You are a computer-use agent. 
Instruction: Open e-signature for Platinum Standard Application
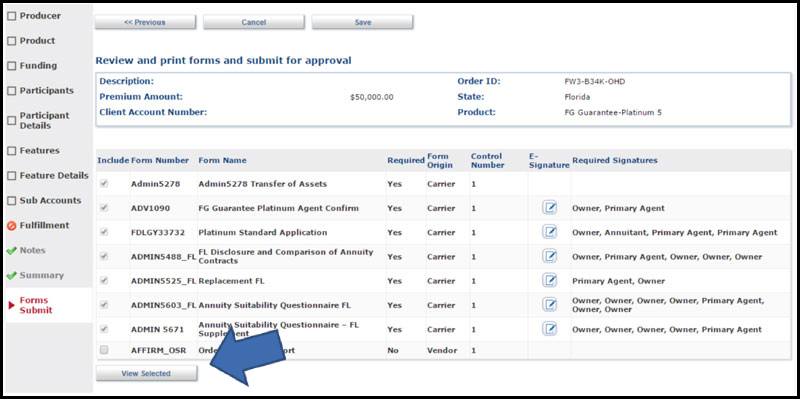pos(549,232)
